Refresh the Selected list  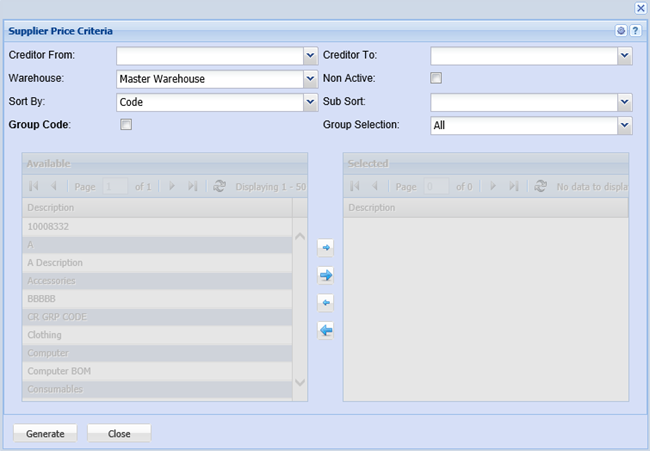point(541,186)
